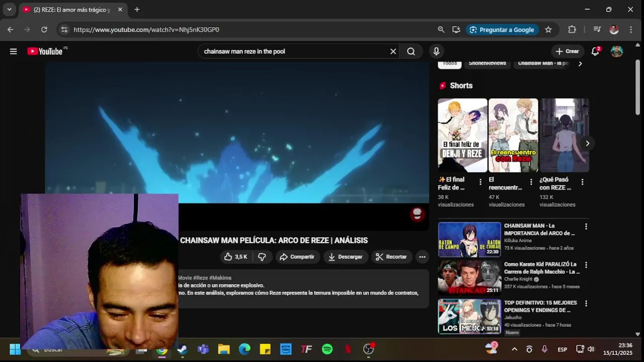Open TOP DEFINITIVO: 15 MEJORES OPENINGS title
This screenshot has width=644, height=362.
point(540,307)
